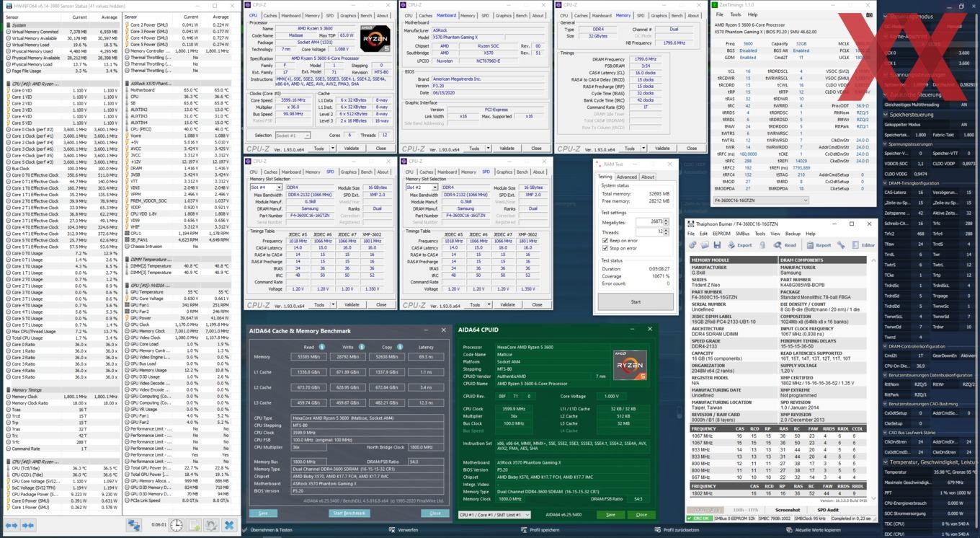Open ZenTimings F4-3600C16-16GTZN module dropdown
The height and width of the screenshot is (538, 980).
(x=760, y=200)
